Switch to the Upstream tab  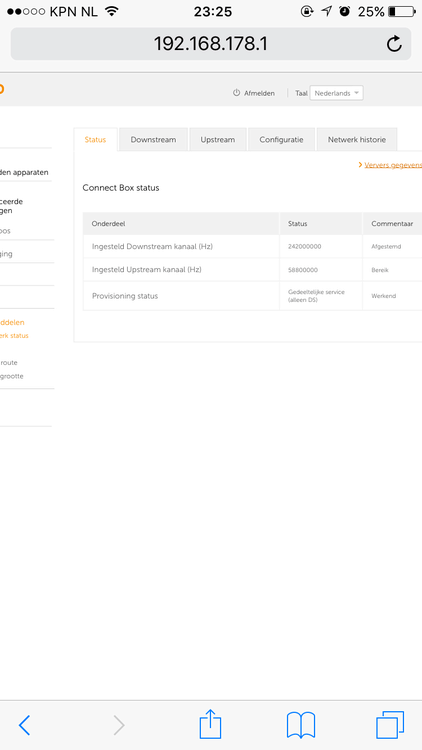pyautogui.click(x=218, y=140)
